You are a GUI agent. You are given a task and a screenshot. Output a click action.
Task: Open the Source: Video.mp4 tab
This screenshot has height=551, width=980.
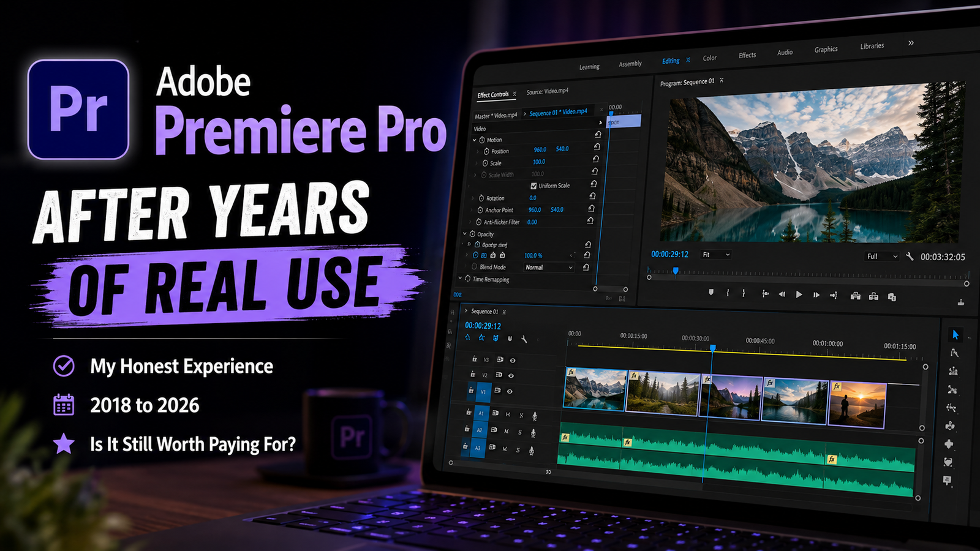pyautogui.click(x=548, y=91)
